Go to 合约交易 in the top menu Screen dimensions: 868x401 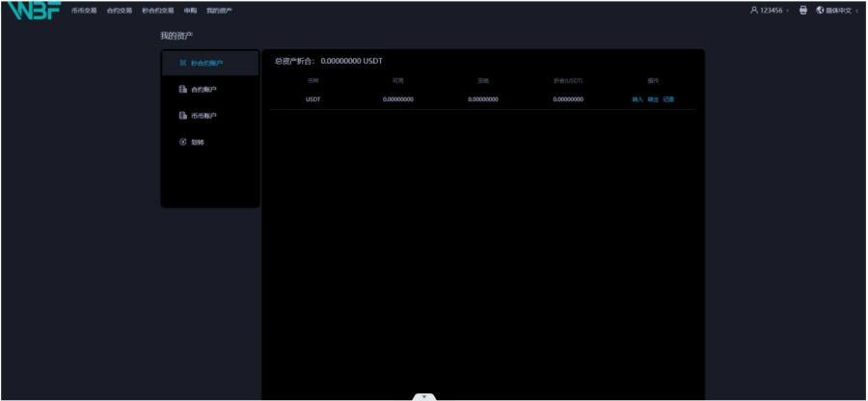(x=120, y=11)
